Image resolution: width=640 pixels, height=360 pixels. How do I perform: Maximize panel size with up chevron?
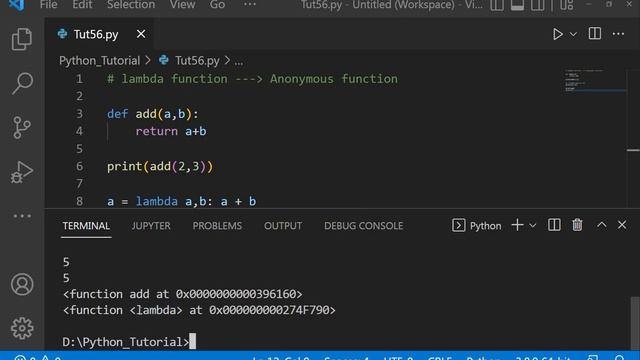[602, 225]
